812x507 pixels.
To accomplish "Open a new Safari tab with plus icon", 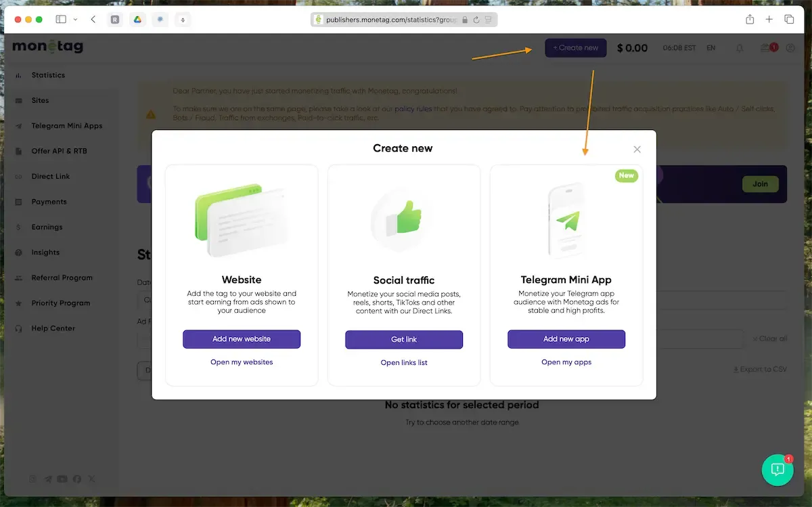I will (769, 20).
